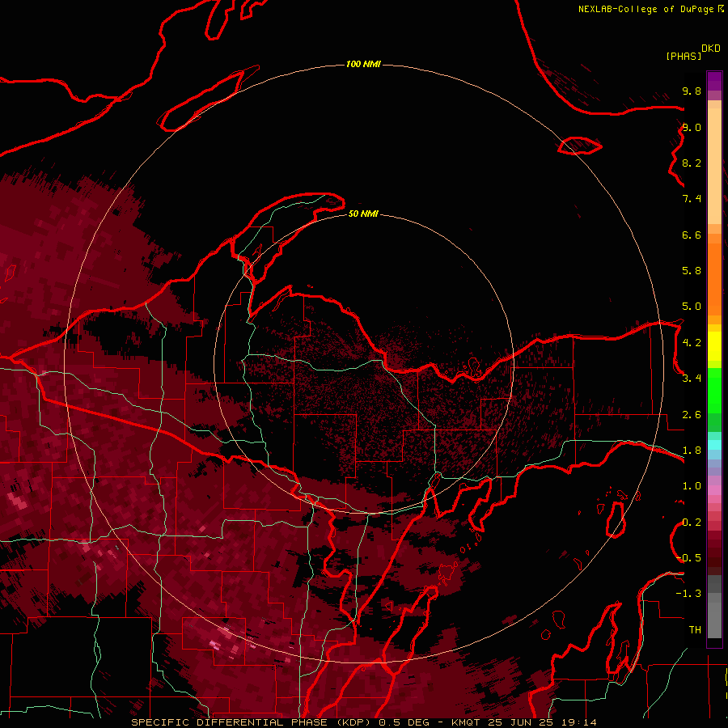Click the SPECIFIC DIFFERENTIAL PHASE (KDP) caption
728x728 pixels.
251,722
